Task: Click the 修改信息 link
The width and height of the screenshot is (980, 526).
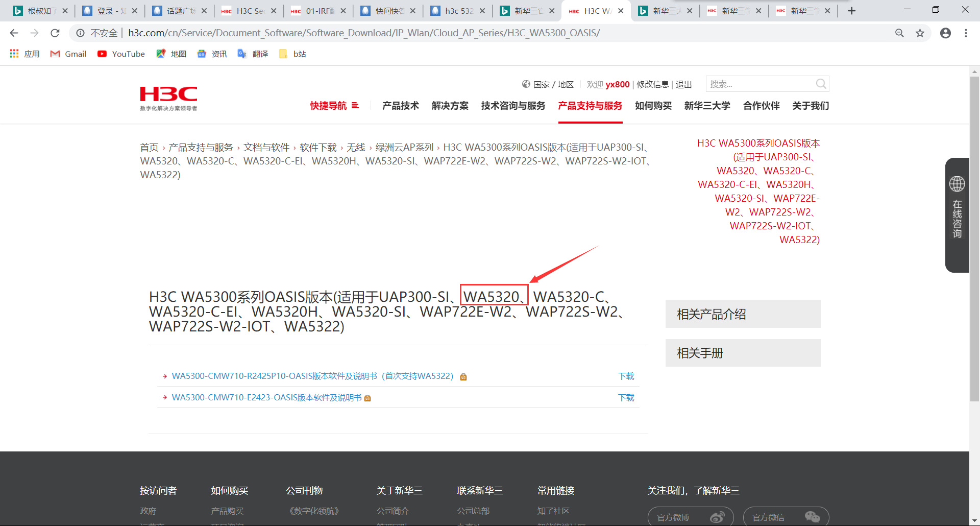Action: pos(653,84)
